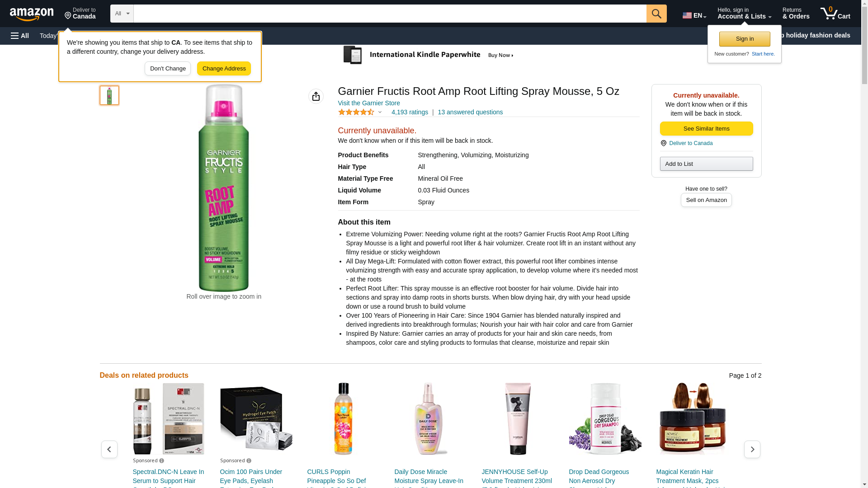Open Returns & Orders
Image resolution: width=868 pixels, height=488 pixels.
[796, 14]
